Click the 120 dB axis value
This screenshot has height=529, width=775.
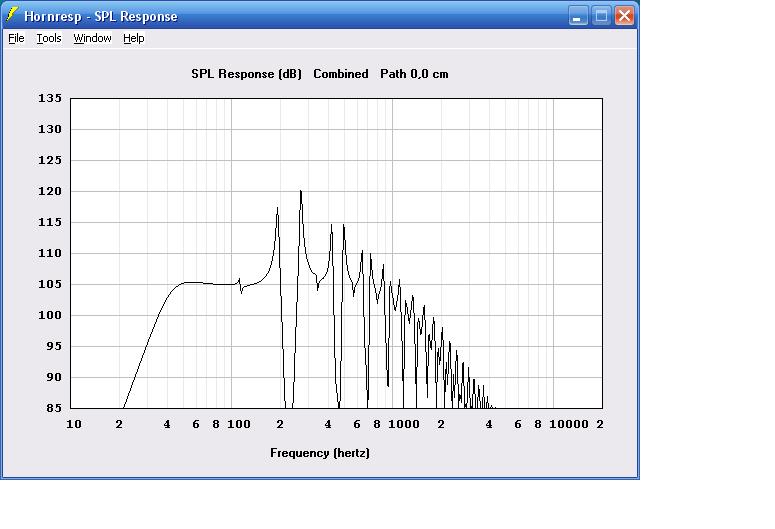pos(50,191)
